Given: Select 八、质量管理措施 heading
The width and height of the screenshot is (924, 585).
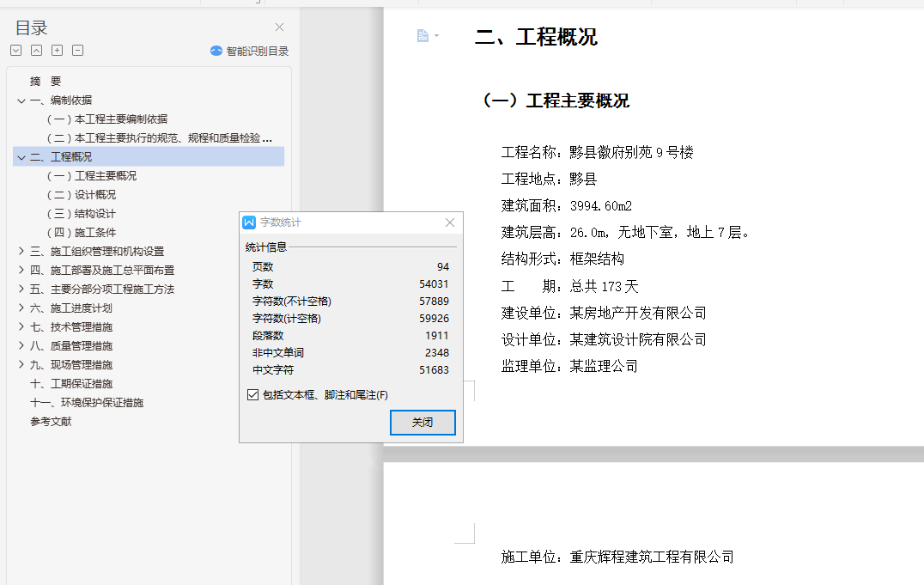Looking at the screenshot, I should coord(71,345).
